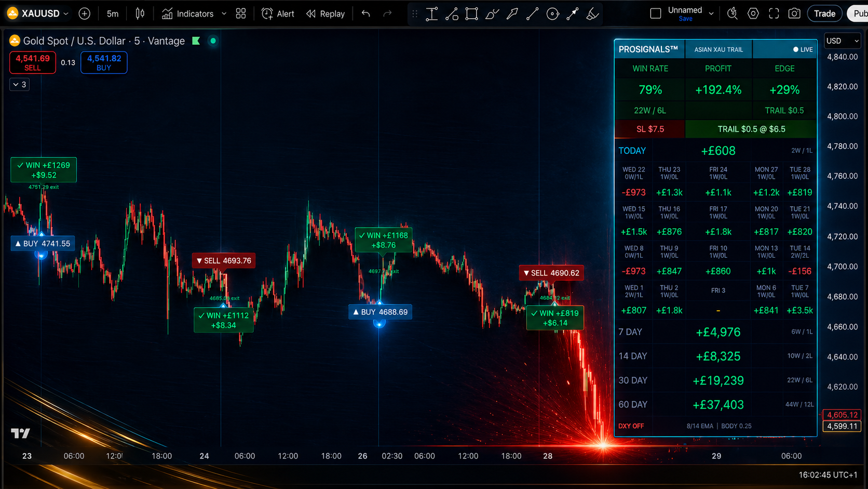Select the brush drawing tool
Screen dimensions: 868x489
tap(492, 14)
